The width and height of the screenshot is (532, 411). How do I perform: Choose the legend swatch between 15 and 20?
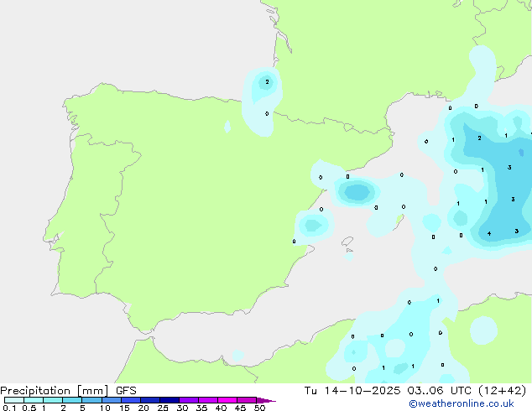point(131,400)
